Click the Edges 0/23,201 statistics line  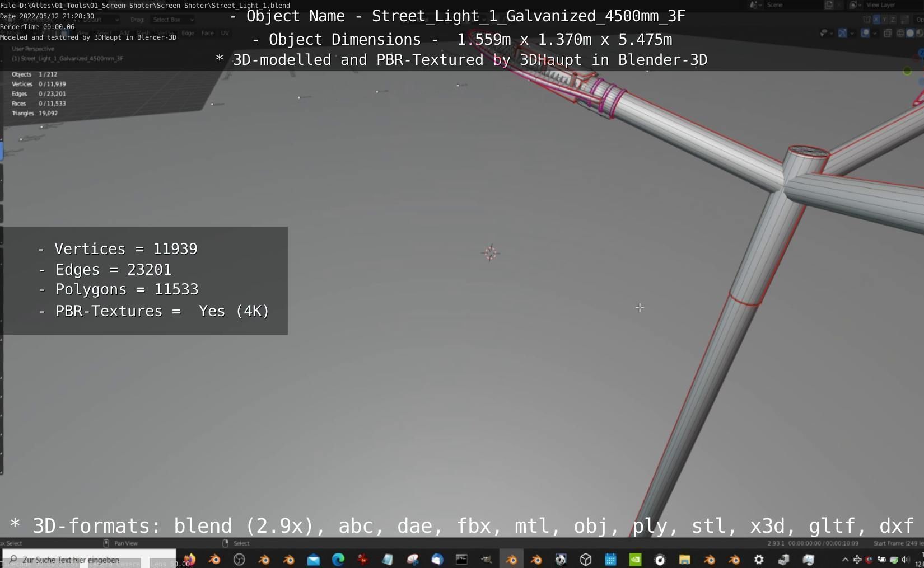39,94
